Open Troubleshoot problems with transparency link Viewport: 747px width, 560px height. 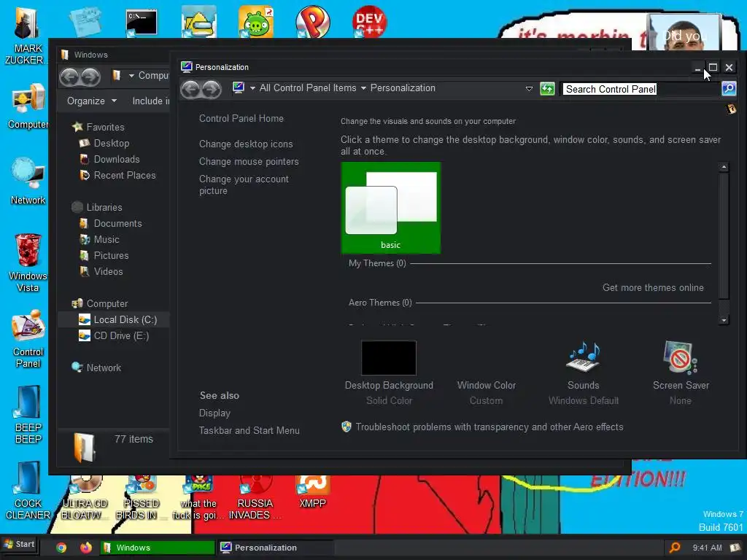[489, 427]
